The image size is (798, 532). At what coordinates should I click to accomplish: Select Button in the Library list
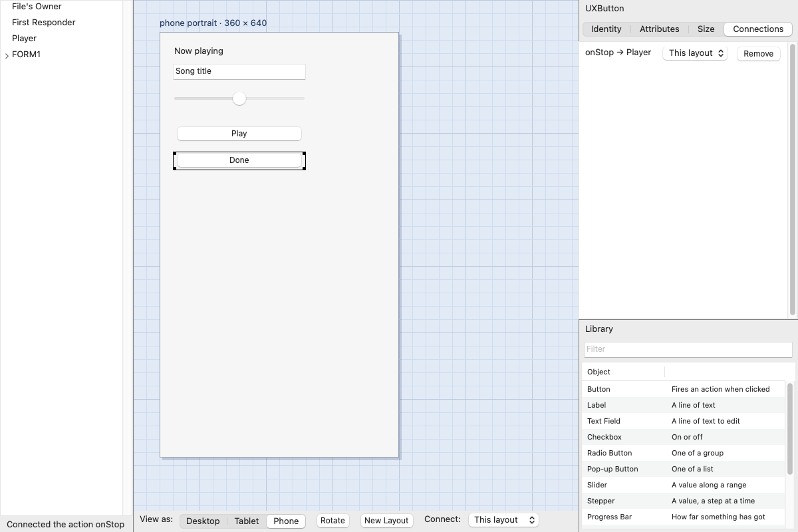tap(683, 389)
